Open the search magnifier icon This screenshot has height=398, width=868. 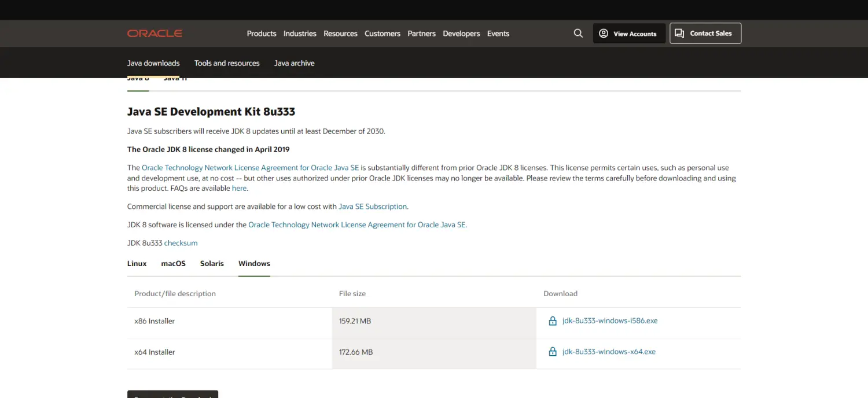coord(578,34)
